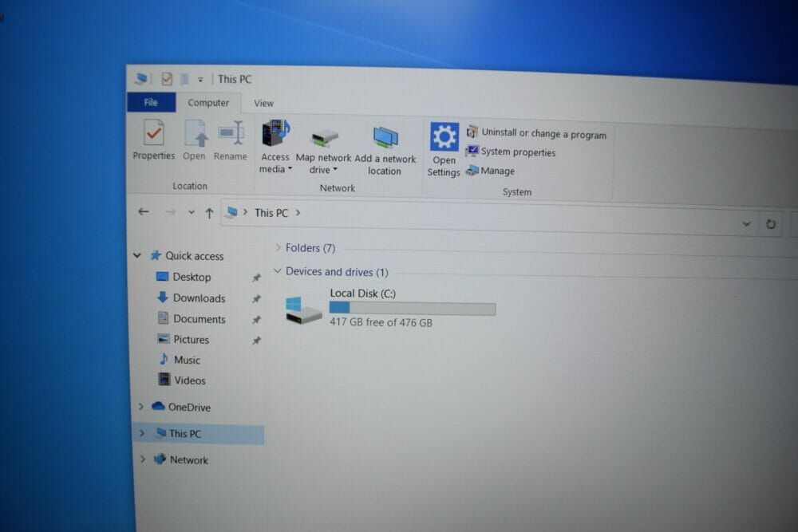The image size is (798, 532).
Task: Select the Rename ribbon icon
Action: tap(231, 133)
